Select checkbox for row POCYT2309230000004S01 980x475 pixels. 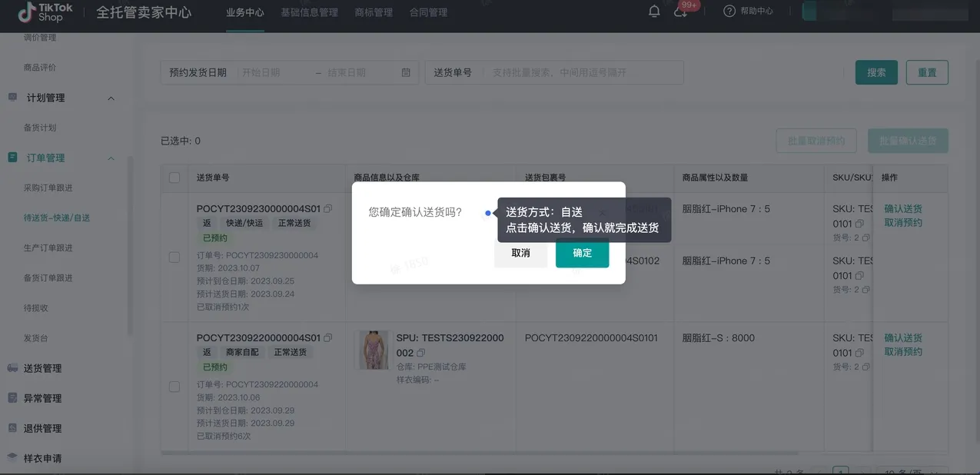point(174,257)
